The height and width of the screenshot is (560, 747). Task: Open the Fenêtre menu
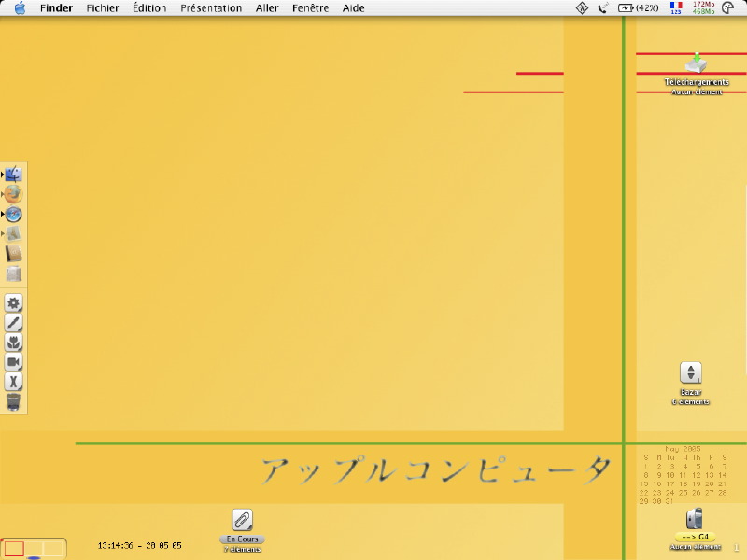pyautogui.click(x=311, y=8)
